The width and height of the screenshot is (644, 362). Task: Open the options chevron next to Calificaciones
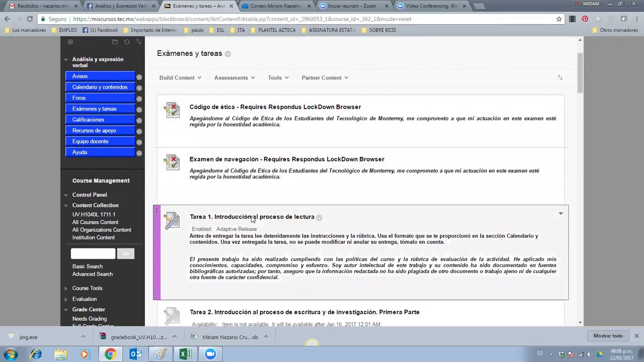(x=139, y=120)
